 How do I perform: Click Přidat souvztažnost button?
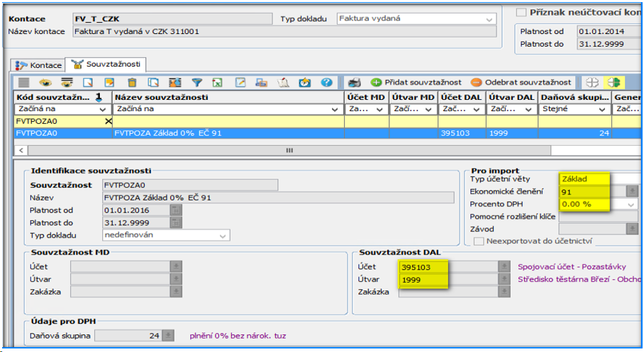click(416, 82)
